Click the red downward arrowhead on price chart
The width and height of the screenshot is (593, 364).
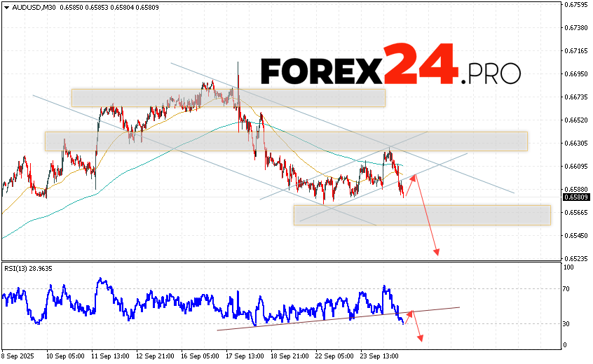click(x=437, y=253)
